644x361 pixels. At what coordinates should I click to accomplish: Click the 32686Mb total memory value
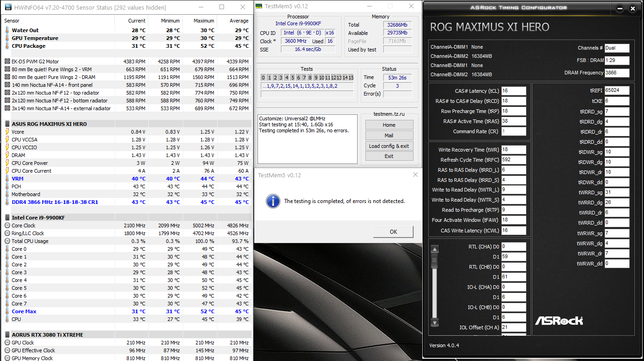coord(398,25)
